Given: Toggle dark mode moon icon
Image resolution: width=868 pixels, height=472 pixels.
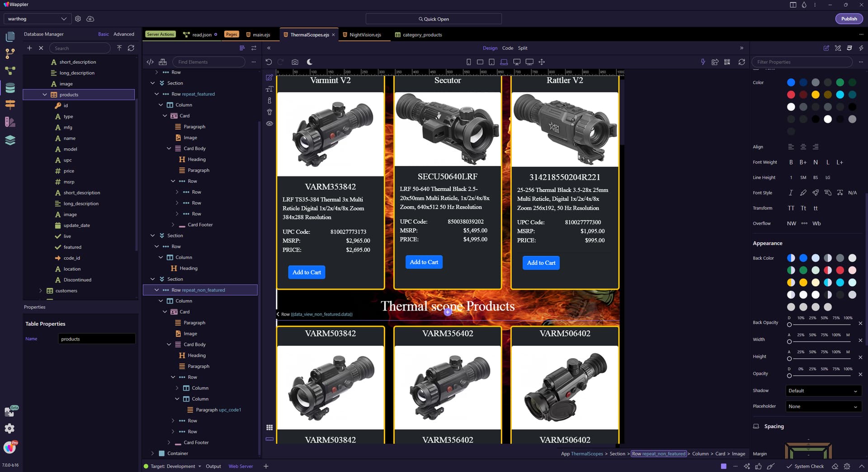Looking at the screenshot, I should 310,62.
